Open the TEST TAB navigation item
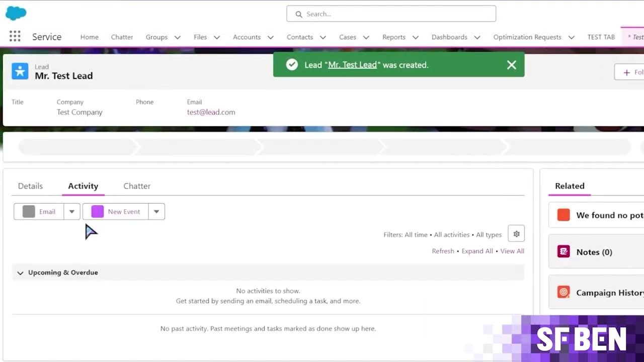This screenshot has width=644, height=362. pos(601,37)
